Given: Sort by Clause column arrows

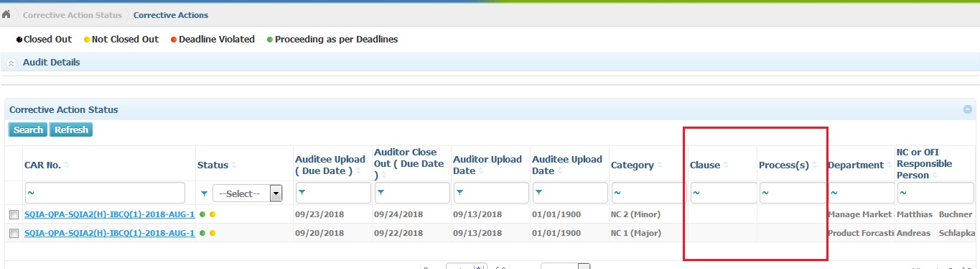Looking at the screenshot, I should pos(726,165).
